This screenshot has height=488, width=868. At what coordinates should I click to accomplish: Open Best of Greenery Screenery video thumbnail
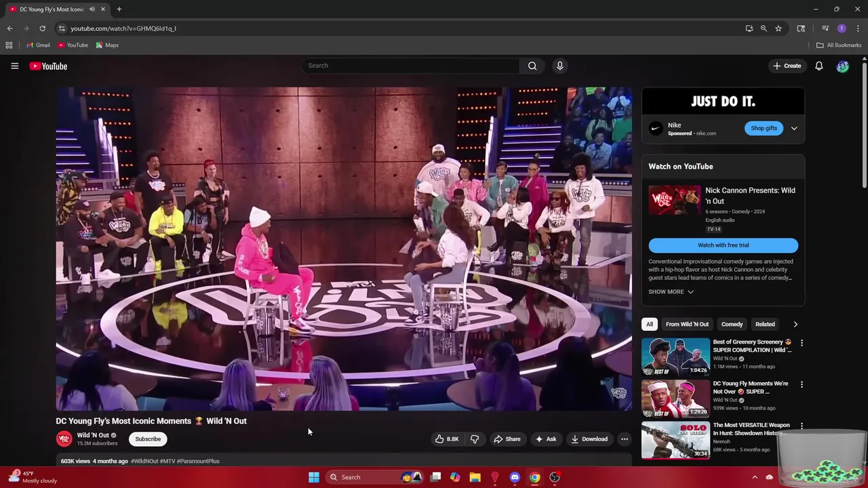click(x=675, y=357)
